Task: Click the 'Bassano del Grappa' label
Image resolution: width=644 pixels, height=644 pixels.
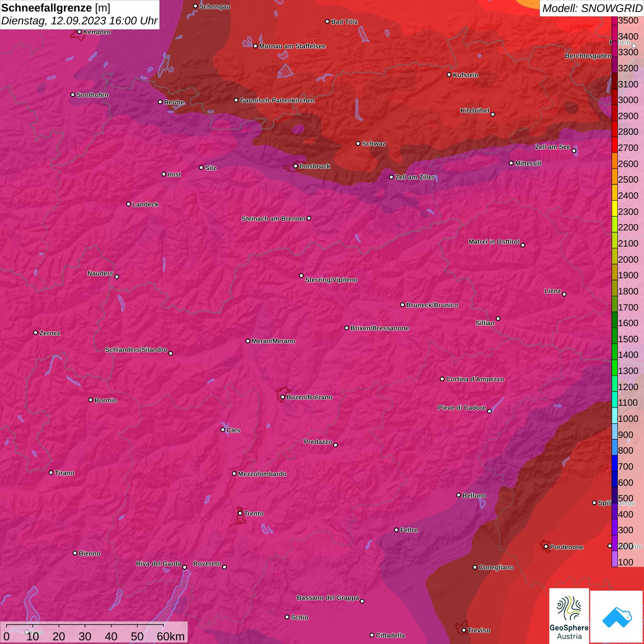Action: [328, 598]
